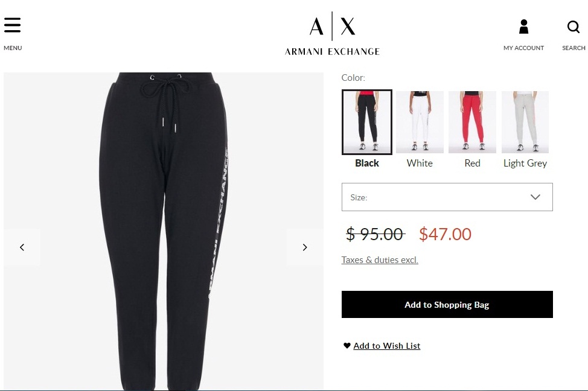Click the SEARCH label
The image size is (588, 391).
574,48
